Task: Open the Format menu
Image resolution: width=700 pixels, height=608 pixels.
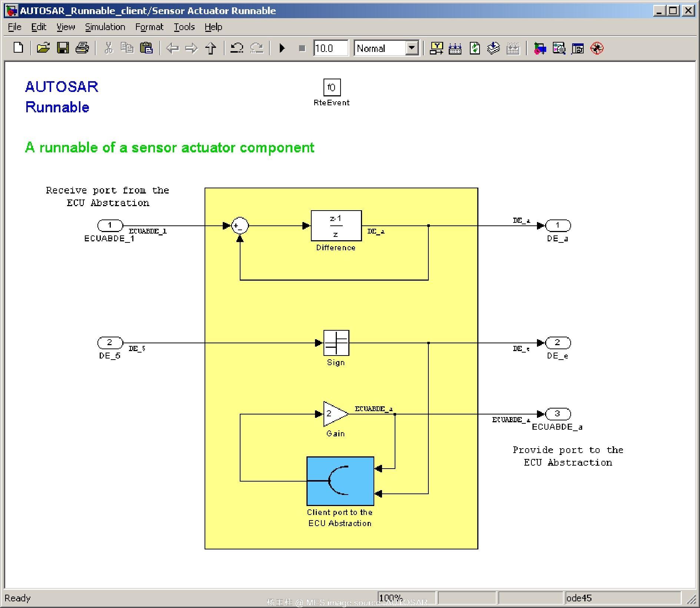Action: [x=149, y=27]
